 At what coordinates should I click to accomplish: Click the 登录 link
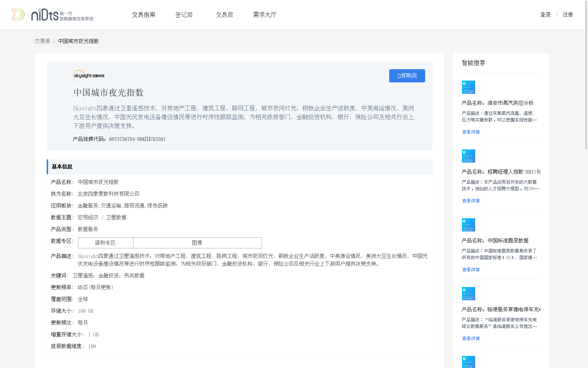point(545,15)
